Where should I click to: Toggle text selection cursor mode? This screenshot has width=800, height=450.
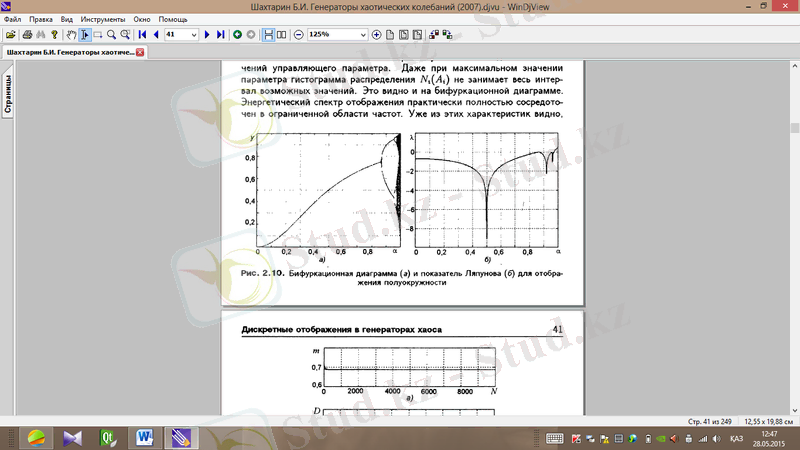coord(85,35)
